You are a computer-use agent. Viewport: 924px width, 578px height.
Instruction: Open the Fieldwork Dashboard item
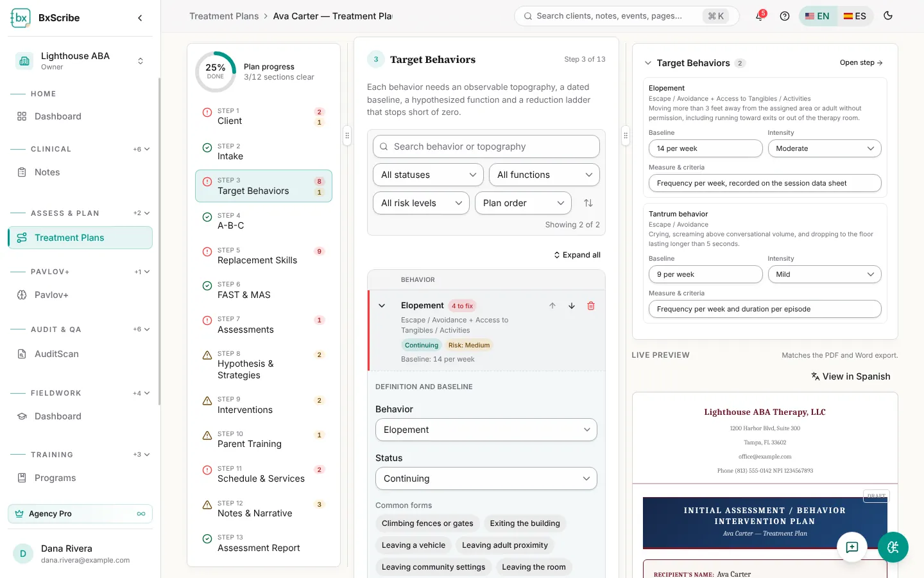[x=80, y=416]
